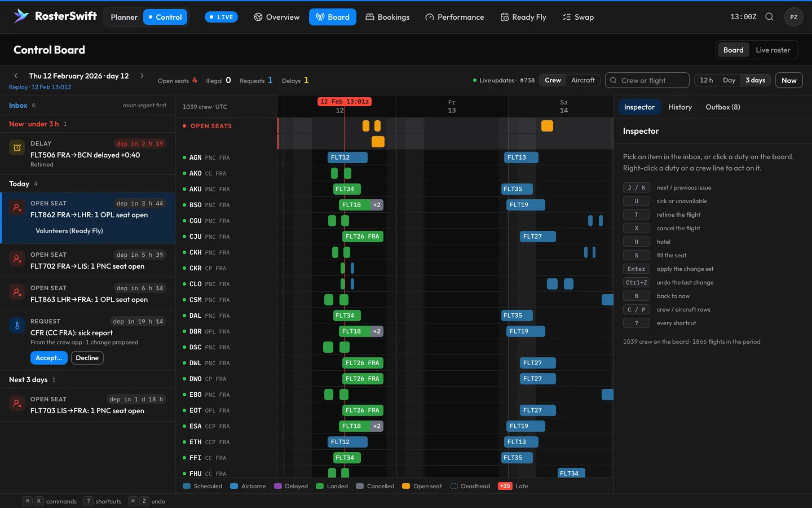Image resolution: width=812 pixels, height=508 pixels.
Task: Switch to Control mode
Action: click(165, 17)
